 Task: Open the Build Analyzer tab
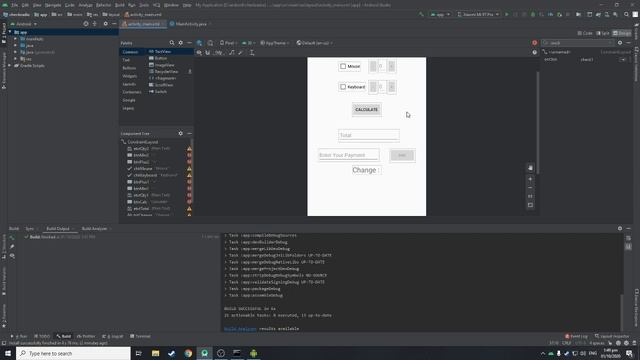coord(94,229)
